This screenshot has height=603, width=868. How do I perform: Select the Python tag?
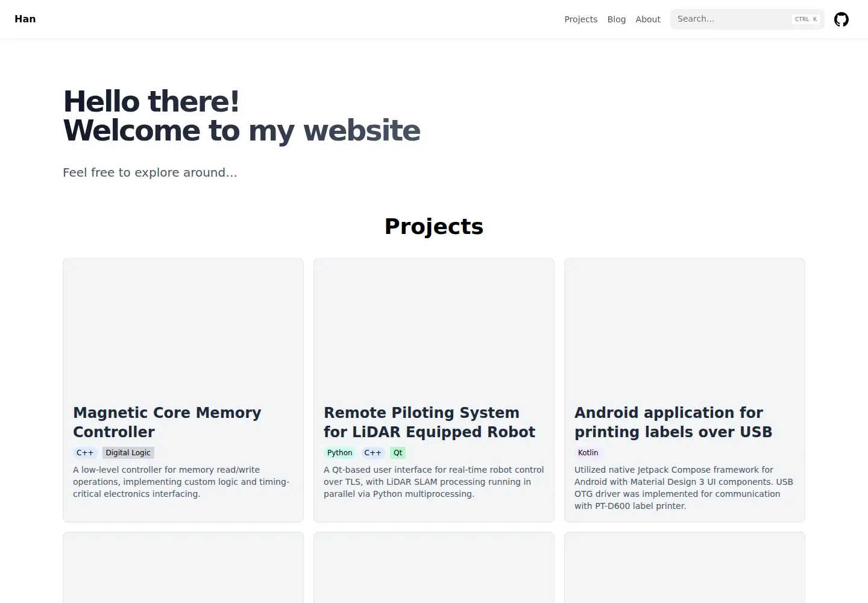(340, 453)
